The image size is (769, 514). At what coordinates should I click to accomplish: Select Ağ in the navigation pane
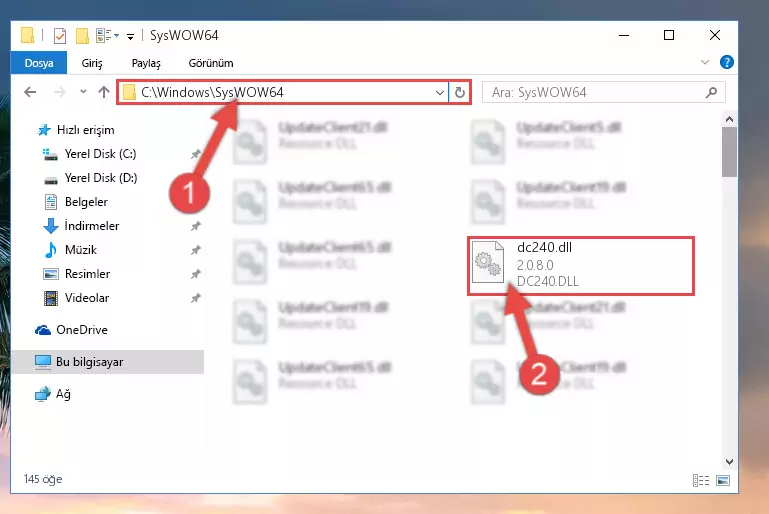click(x=63, y=394)
